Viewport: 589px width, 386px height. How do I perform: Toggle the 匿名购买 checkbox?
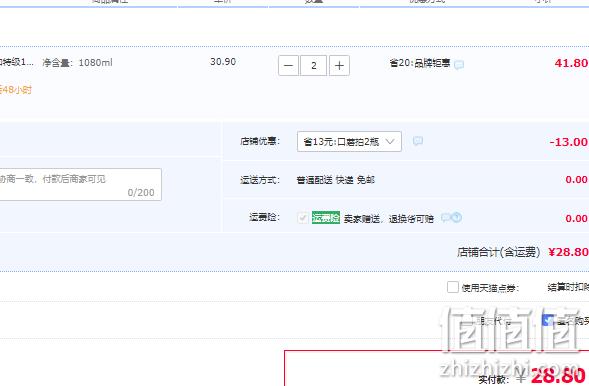click(548, 320)
